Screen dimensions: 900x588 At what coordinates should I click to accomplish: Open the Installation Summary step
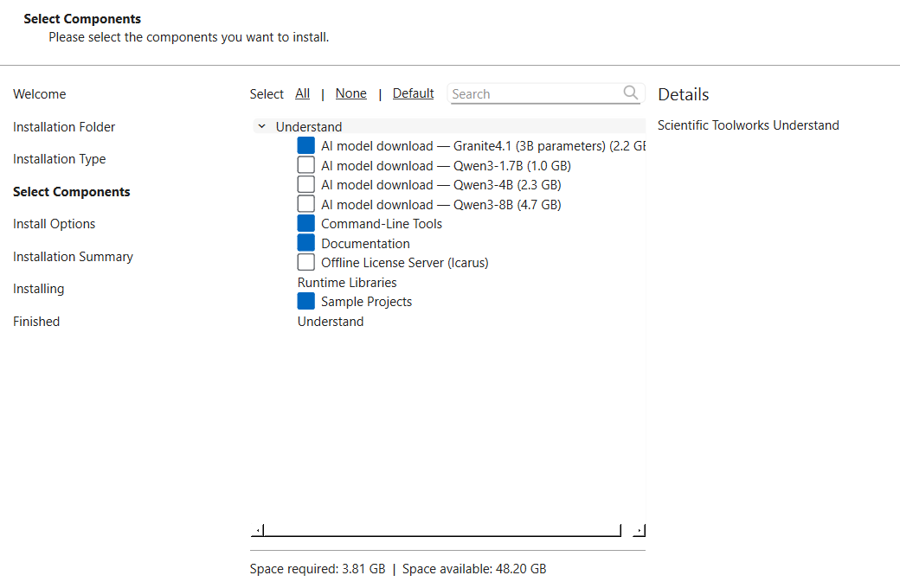click(x=74, y=257)
